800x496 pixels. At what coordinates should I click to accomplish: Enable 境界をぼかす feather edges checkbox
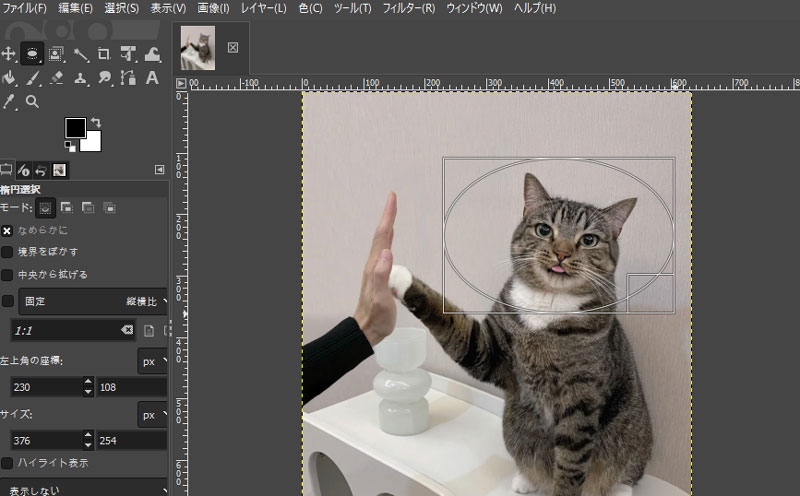[7, 252]
